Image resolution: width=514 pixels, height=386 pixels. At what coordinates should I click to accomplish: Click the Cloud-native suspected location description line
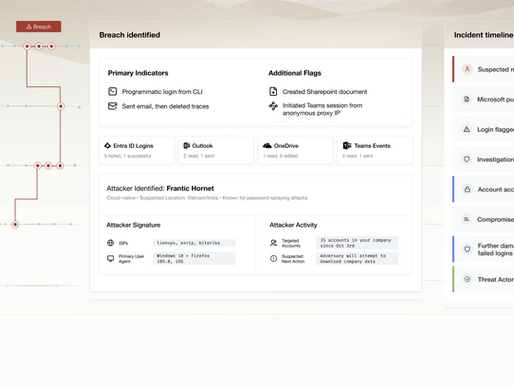pyautogui.click(x=207, y=198)
